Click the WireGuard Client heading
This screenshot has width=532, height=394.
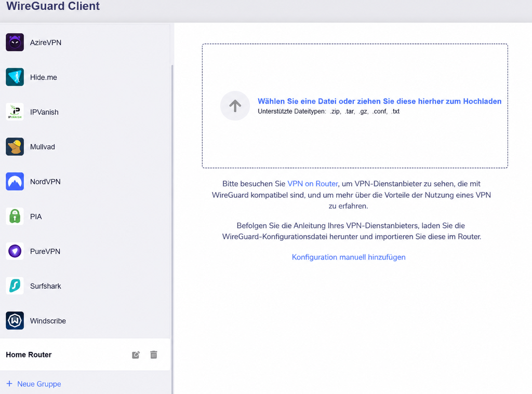click(53, 6)
